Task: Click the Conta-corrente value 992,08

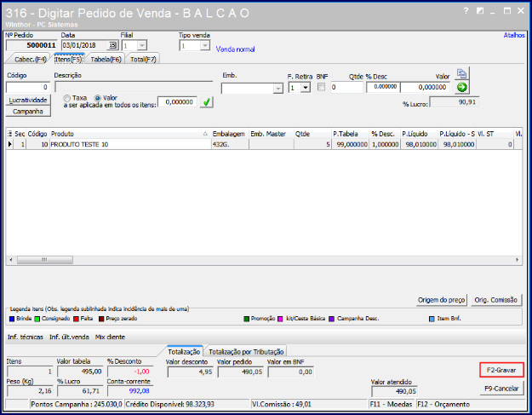Action: pyautogui.click(x=130, y=391)
